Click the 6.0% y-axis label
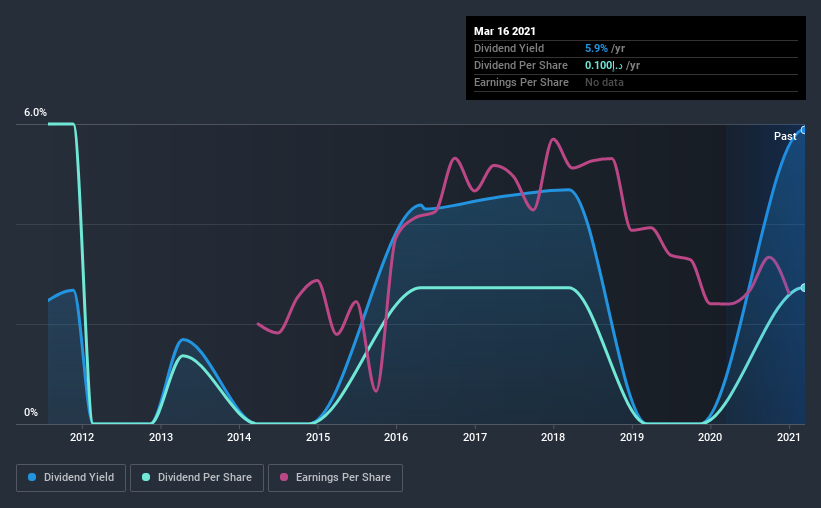 35,113
